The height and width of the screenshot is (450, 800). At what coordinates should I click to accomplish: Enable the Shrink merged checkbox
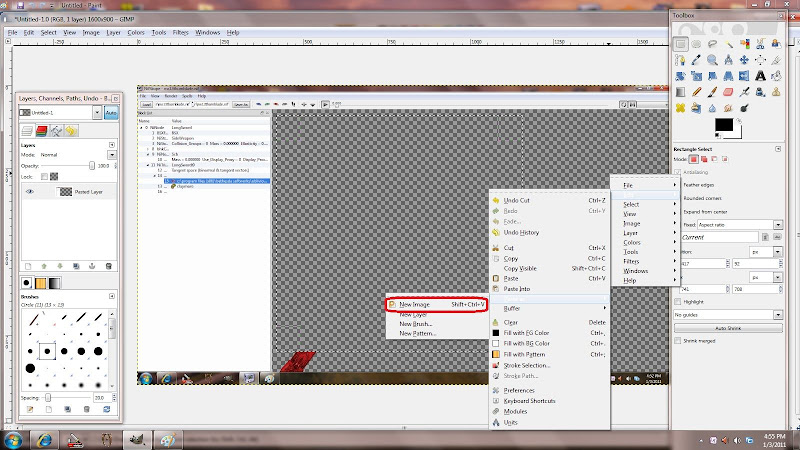(678, 340)
